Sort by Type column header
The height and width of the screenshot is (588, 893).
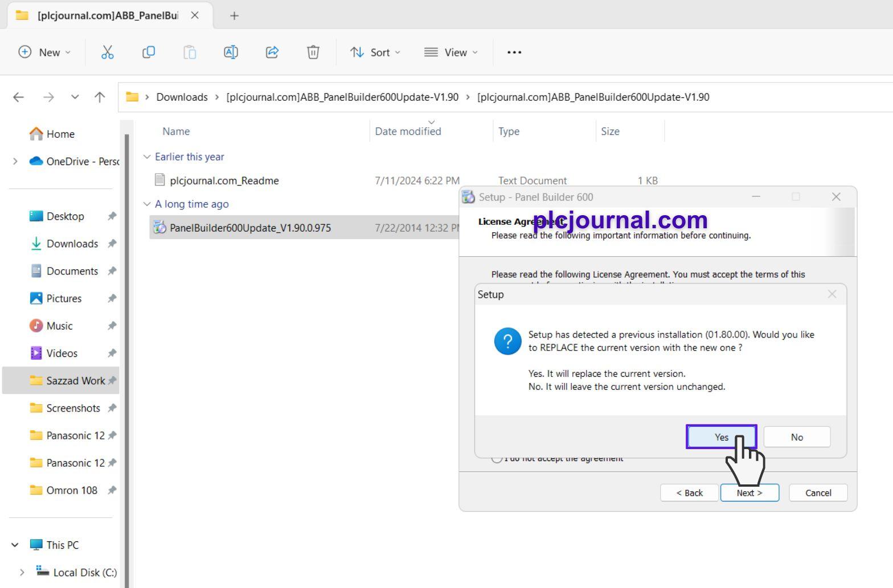[509, 131]
